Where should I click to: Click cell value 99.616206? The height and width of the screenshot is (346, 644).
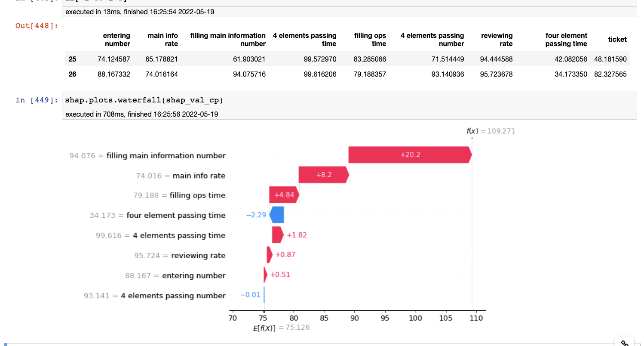(320, 74)
